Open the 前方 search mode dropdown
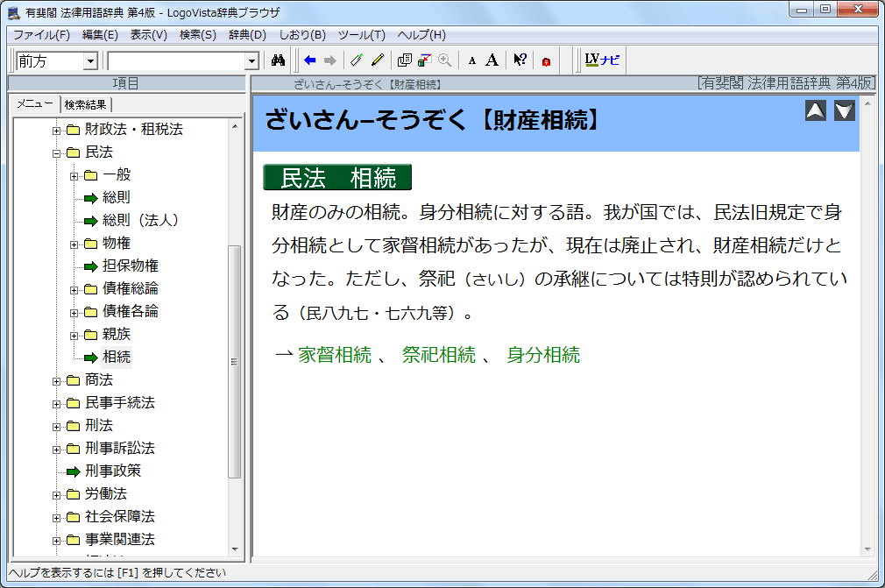The height and width of the screenshot is (588, 885). (x=89, y=61)
